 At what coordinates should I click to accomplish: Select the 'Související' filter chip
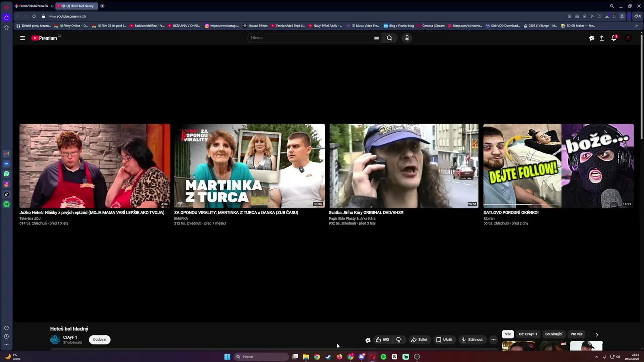pyautogui.click(x=554, y=334)
